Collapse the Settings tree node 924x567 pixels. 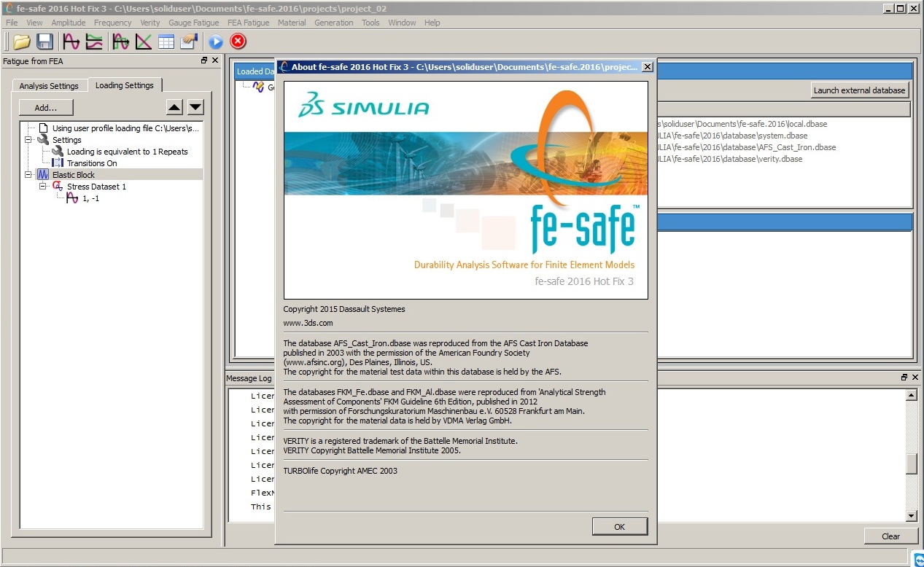click(x=28, y=140)
